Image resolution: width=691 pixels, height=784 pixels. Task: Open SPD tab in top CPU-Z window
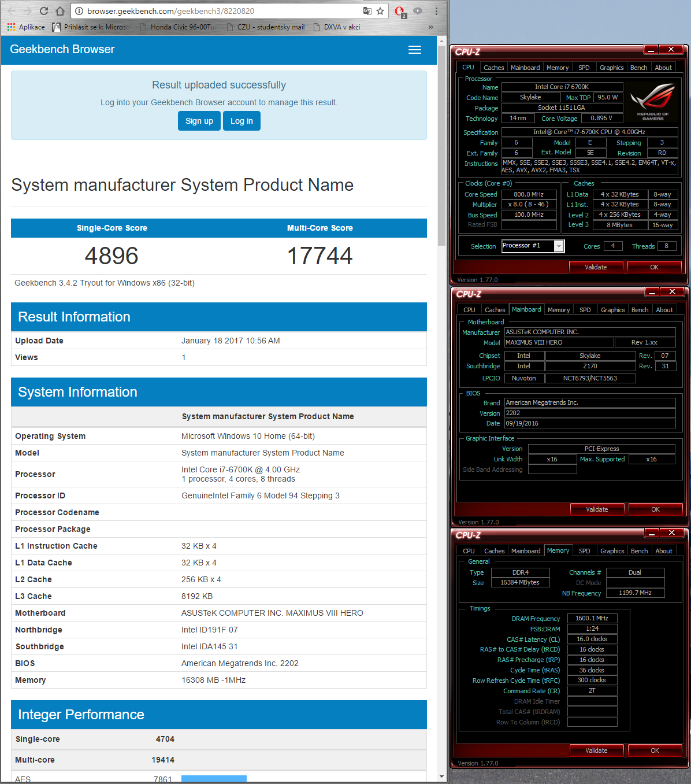pyautogui.click(x=584, y=68)
